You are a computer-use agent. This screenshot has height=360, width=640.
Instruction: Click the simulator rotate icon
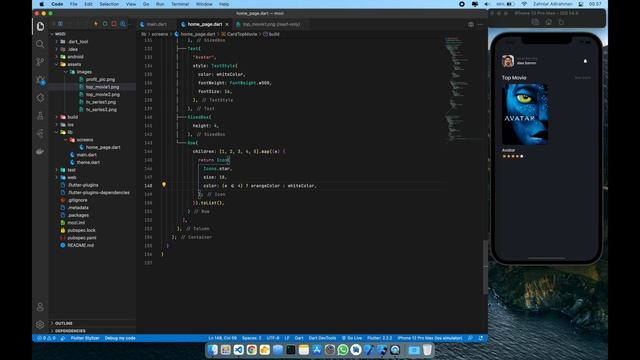pos(562,22)
